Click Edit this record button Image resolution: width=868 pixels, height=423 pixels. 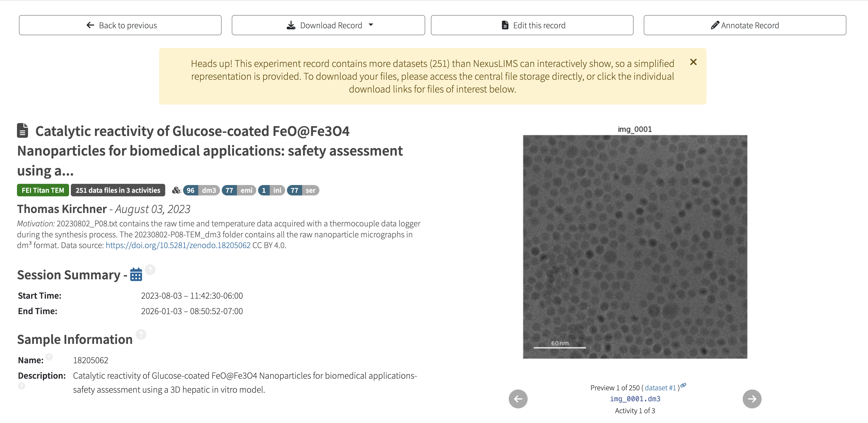(x=532, y=25)
